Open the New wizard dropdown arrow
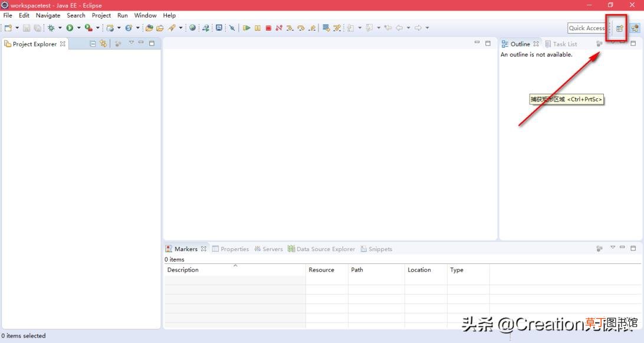This screenshot has width=644, height=343. pyautogui.click(x=17, y=28)
